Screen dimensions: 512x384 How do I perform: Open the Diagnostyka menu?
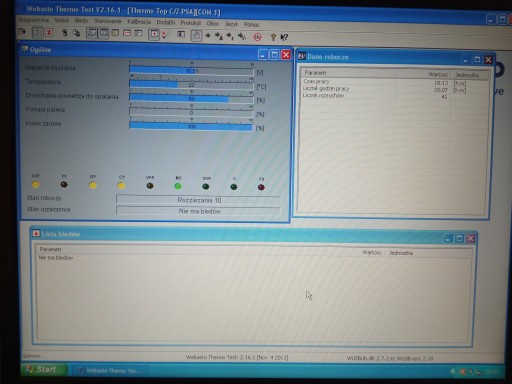(34, 20)
